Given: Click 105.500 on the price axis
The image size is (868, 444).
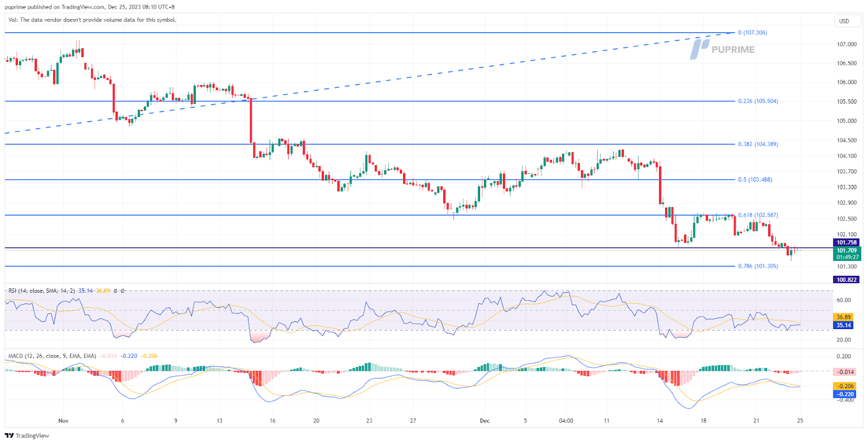Looking at the screenshot, I should (x=846, y=101).
